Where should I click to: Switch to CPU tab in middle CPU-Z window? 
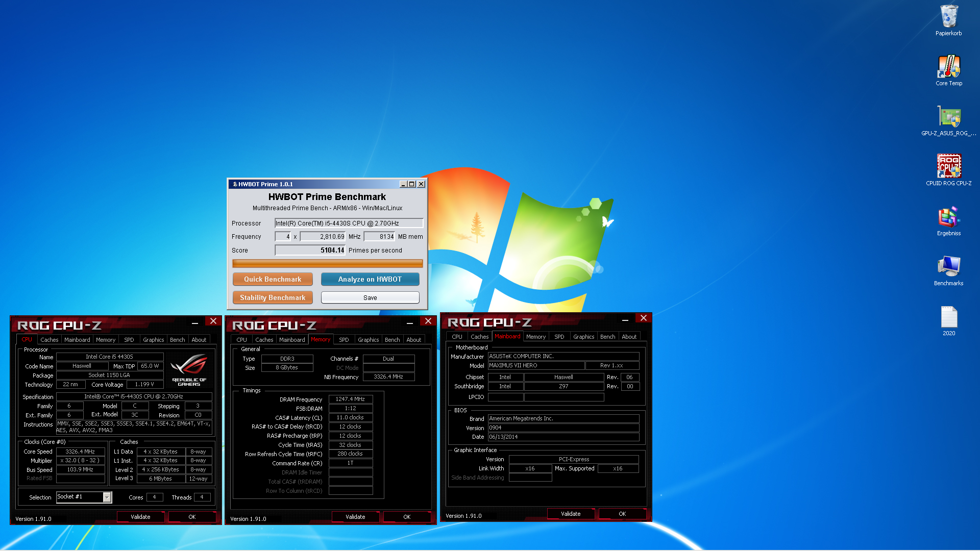pyautogui.click(x=242, y=340)
